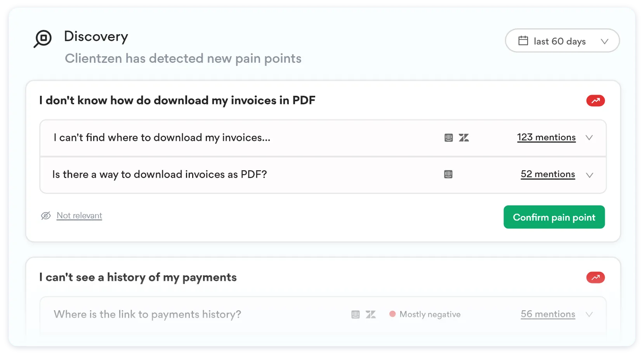
Task: Expand the 56 mentions row chevron
Action: click(x=589, y=315)
